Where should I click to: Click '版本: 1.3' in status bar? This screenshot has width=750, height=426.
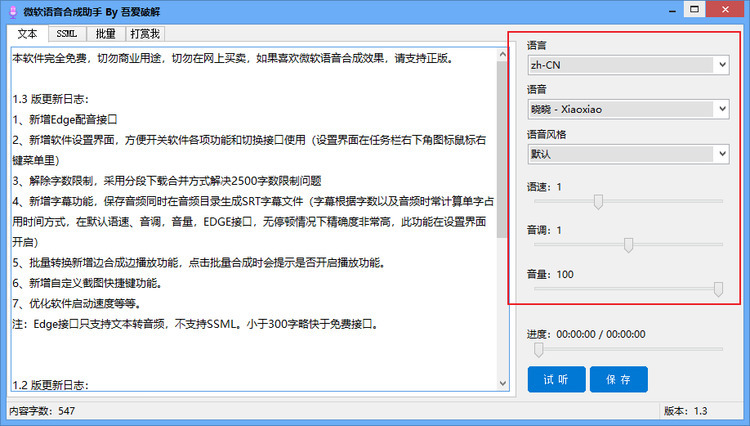686,411
